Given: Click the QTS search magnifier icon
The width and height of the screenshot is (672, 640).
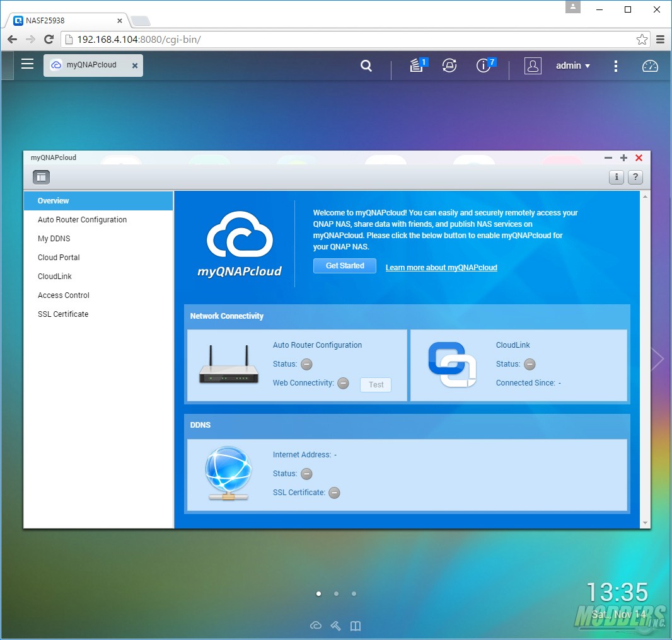Looking at the screenshot, I should tap(366, 66).
